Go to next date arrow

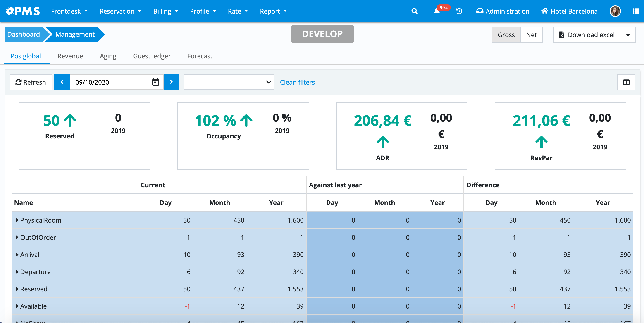[171, 82]
